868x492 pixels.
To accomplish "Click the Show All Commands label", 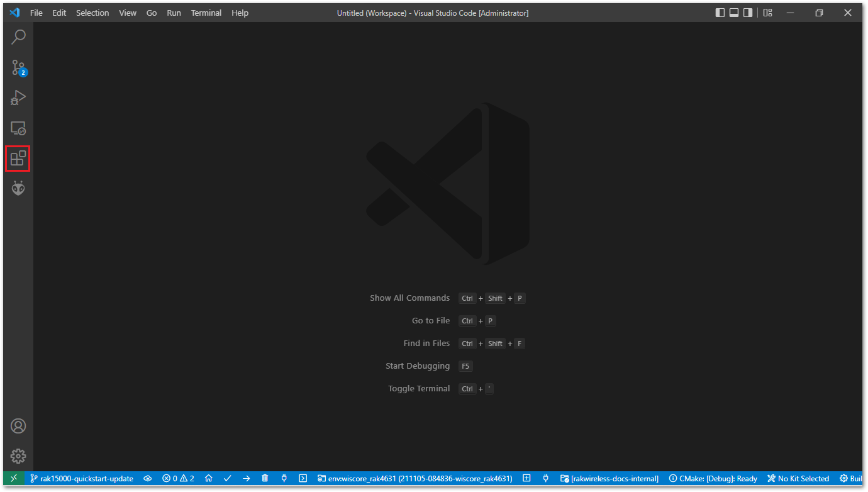I will click(x=410, y=298).
